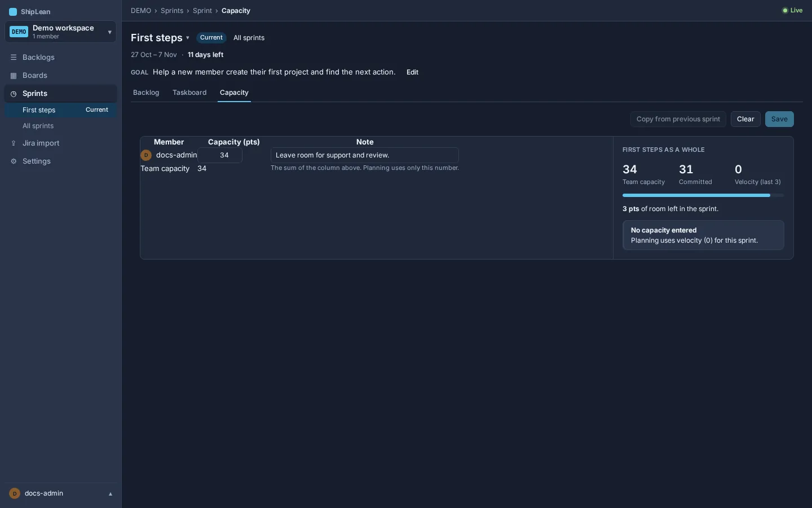Expand the docs-admin user menu arrow

tap(111, 494)
